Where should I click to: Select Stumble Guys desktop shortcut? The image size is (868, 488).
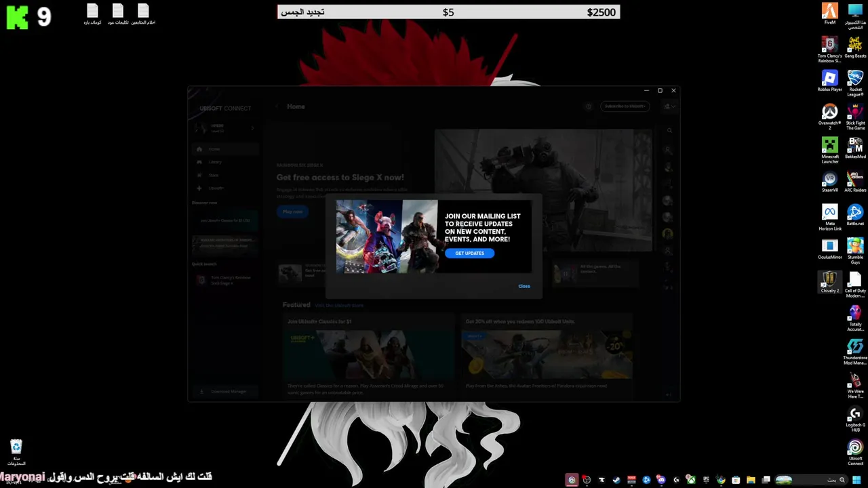pos(855,251)
